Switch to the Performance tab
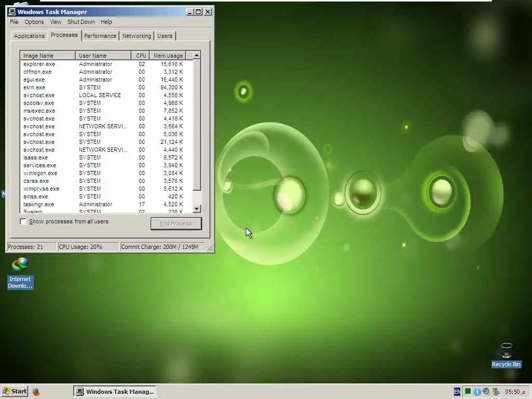Image resolution: width=532 pixels, height=399 pixels. (x=100, y=36)
